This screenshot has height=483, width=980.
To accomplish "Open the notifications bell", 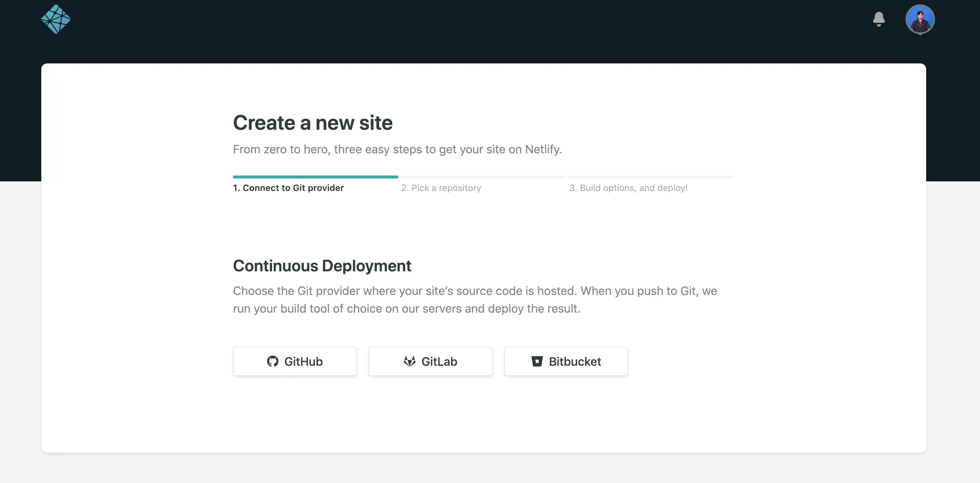I will (879, 19).
